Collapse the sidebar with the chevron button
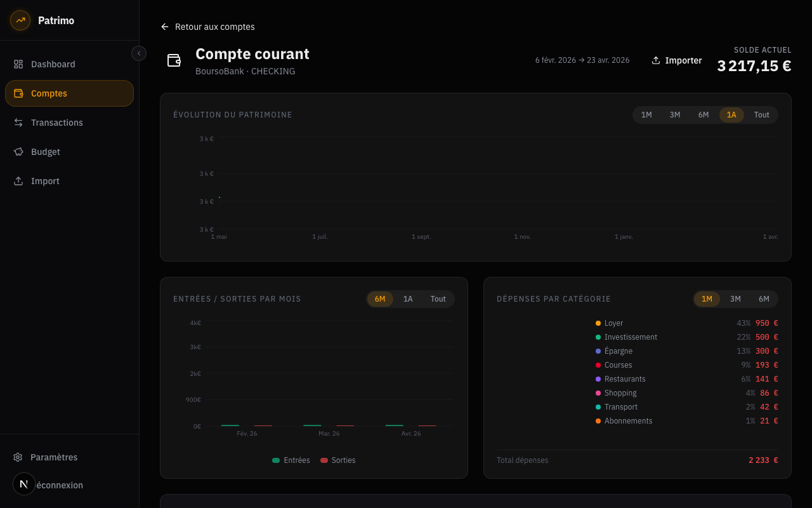 [139, 53]
